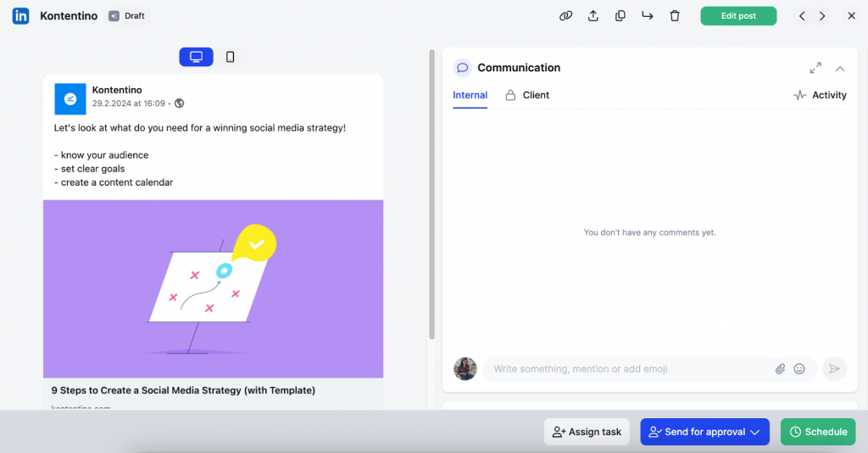Delete the post with trash icon
Image resolution: width=868 pixels, height=453 pixels.
[x=674, y=16]
